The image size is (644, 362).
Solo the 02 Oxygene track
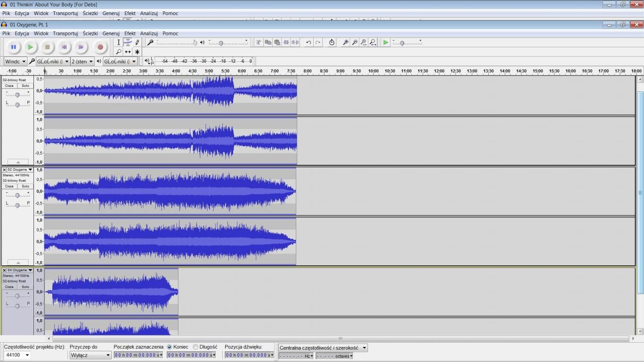[x=25, y=186]
